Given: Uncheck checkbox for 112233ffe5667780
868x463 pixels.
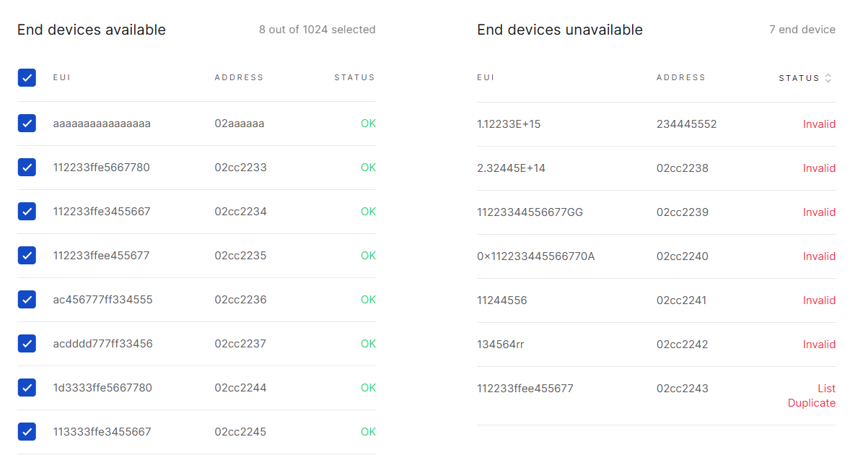Looking at the screenshot, I should pos(27,167).
